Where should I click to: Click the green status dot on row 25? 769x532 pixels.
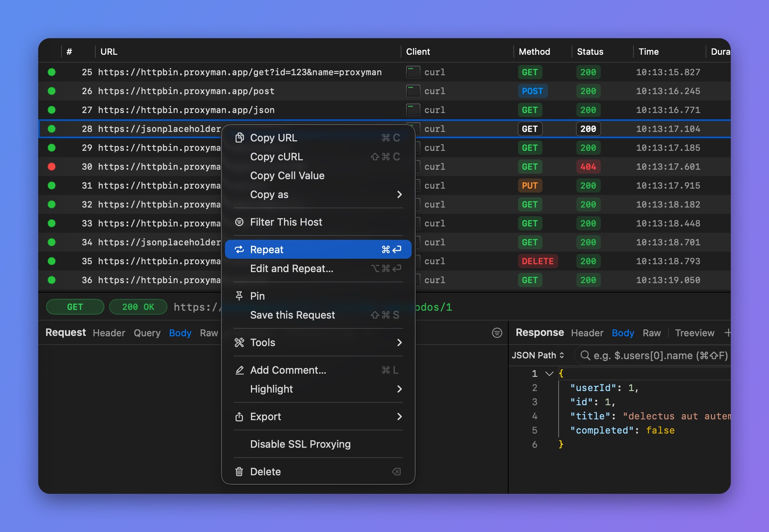click(52, 72)
